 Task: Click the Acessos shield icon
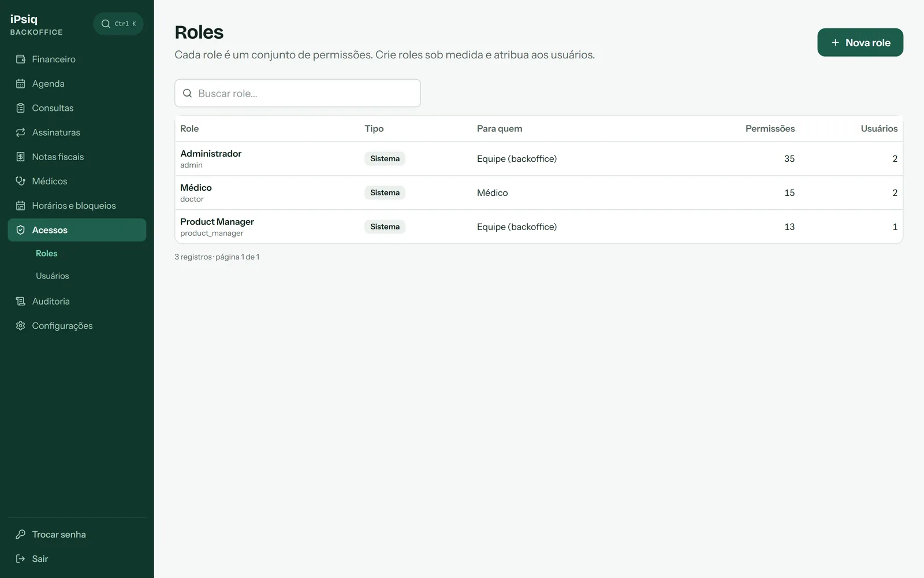pyautogui.click(x=21, y=230)
